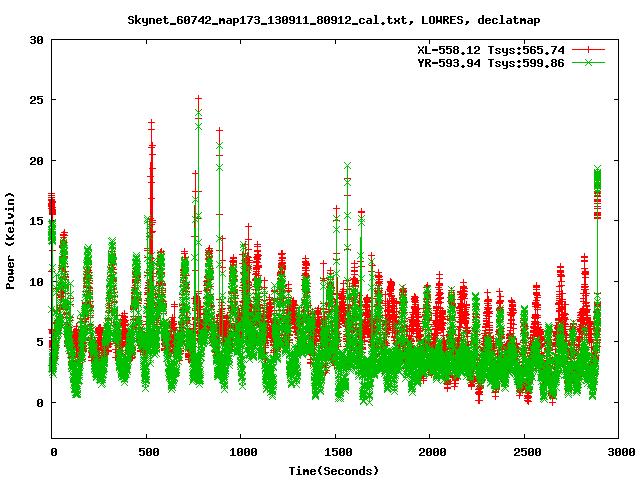Click the tallest red spike top near 25 K

[198, 98]
